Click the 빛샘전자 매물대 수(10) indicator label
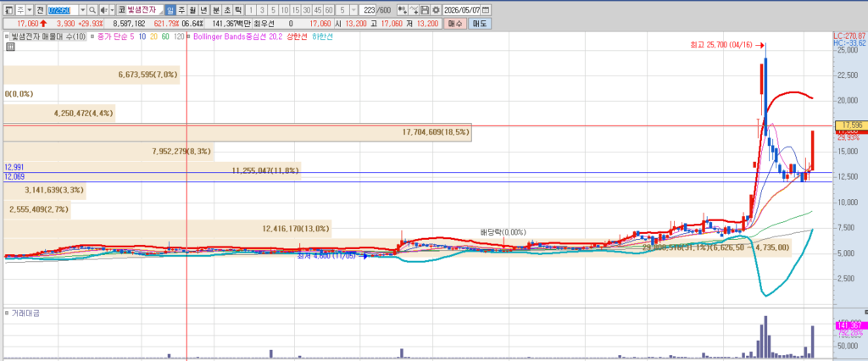 47,36
